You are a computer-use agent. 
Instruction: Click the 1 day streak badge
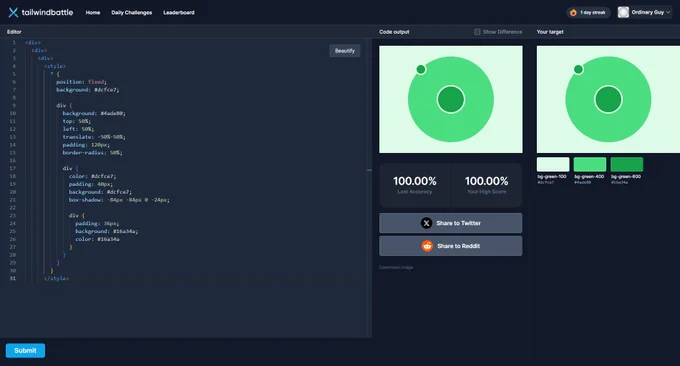pos(588,13)
